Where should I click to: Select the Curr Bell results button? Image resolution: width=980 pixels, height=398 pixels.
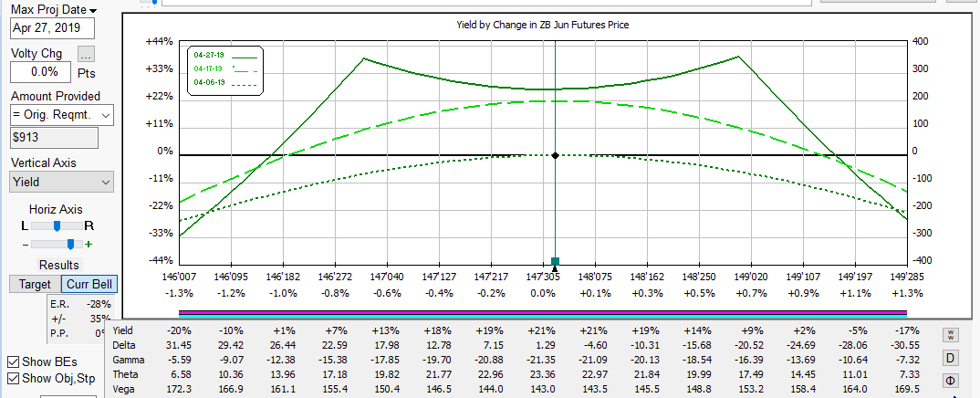coord(89,284)
